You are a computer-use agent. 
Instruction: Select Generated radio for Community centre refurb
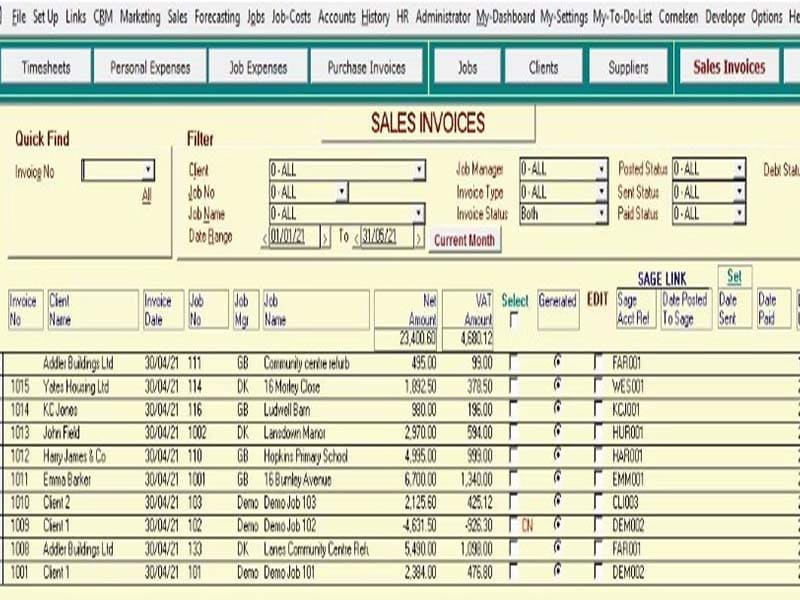[x=558, y=361]
